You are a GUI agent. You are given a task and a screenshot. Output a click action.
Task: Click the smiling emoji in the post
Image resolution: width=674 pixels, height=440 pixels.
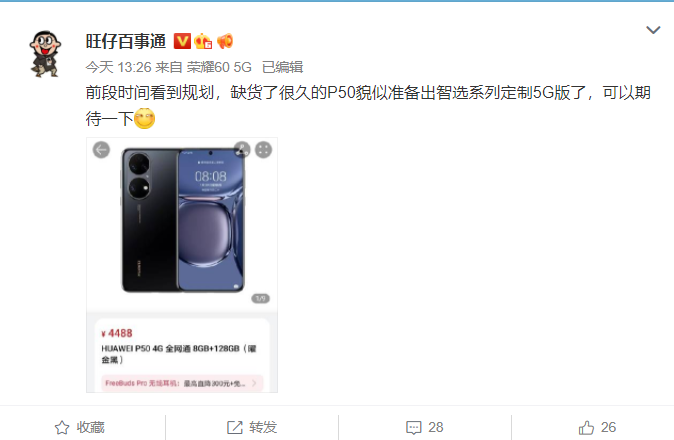tap(144, 119)
